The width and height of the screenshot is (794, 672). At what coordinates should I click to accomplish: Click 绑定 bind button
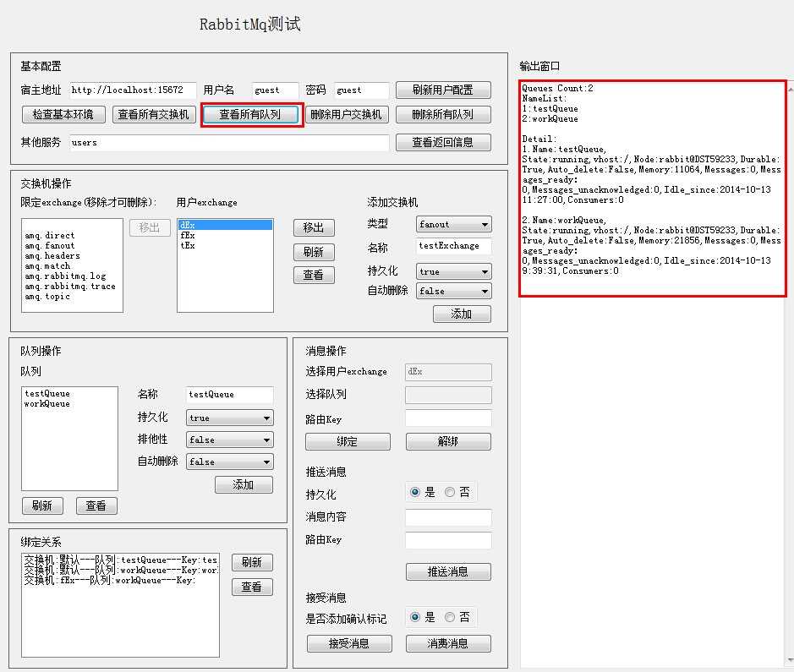coord(348,441)
